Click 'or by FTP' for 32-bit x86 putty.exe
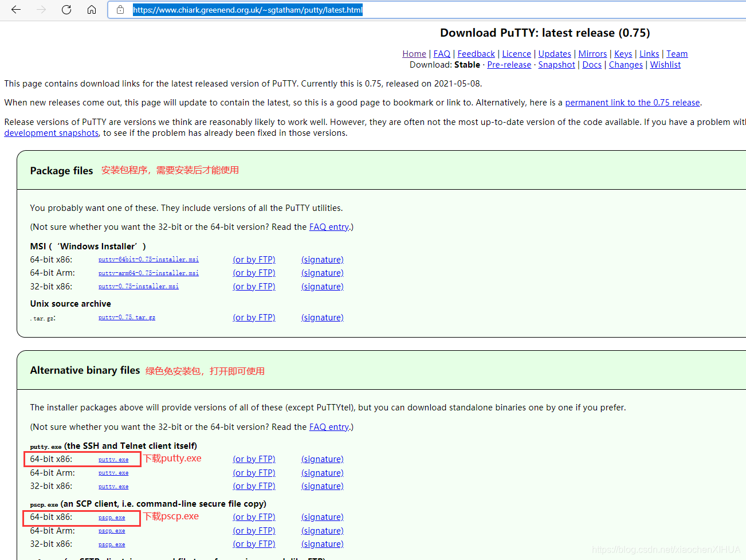746x560 pixels. 254,486
